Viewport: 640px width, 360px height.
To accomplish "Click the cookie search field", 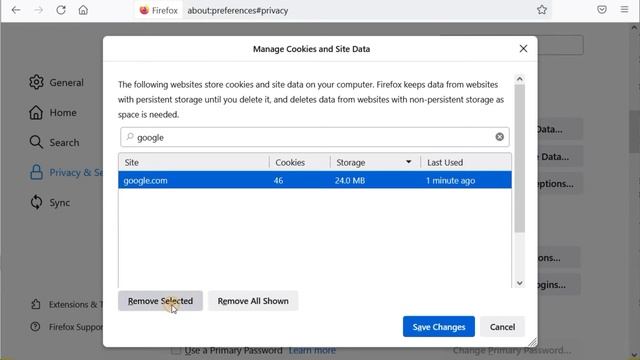I will click(x=315, y=137).
